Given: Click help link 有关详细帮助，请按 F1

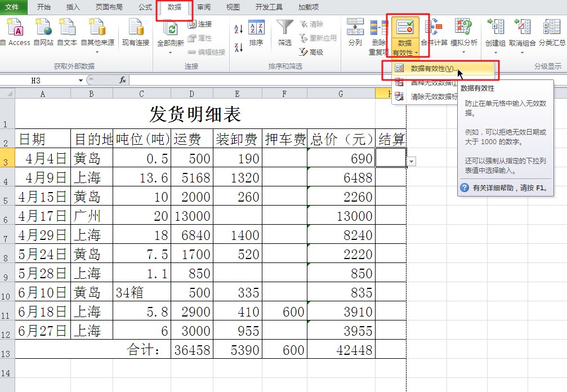Looking at the screenshot, I should pos(505,188).
